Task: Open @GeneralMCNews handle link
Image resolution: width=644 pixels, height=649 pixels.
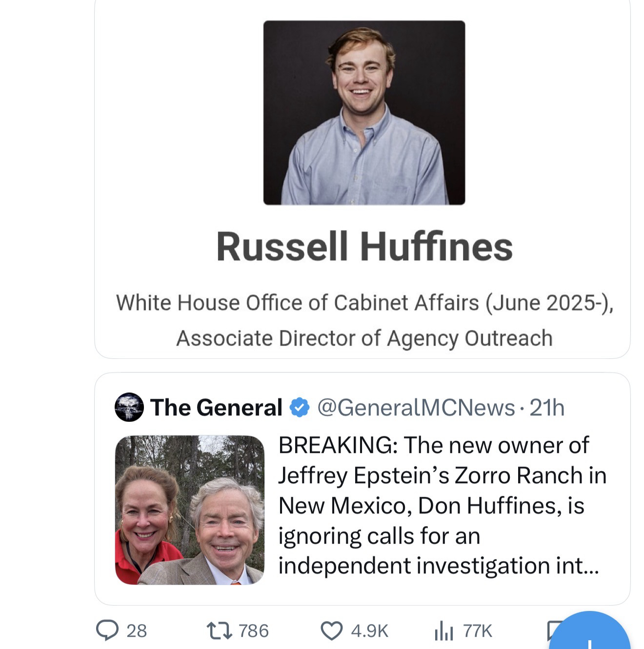Action: (x=416, y=408)
